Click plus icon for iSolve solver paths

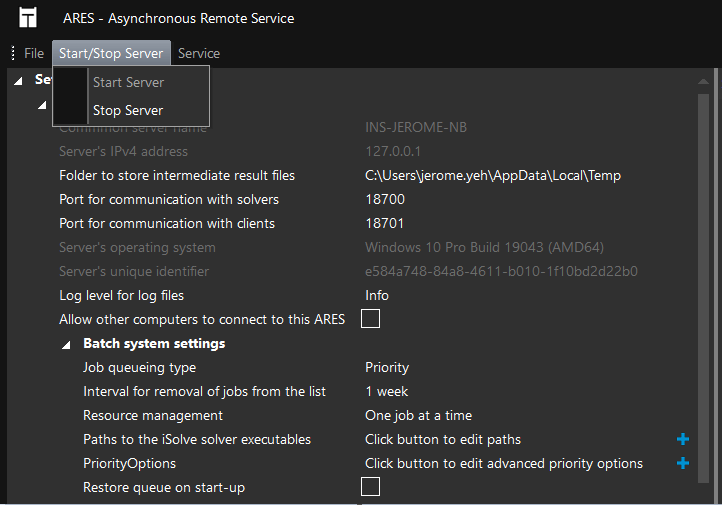pos(683,439)
